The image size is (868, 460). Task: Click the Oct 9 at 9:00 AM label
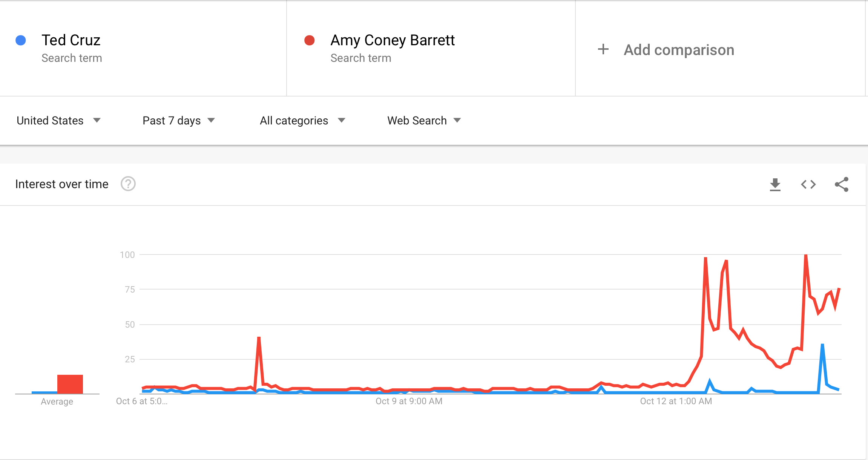[409, 401]
